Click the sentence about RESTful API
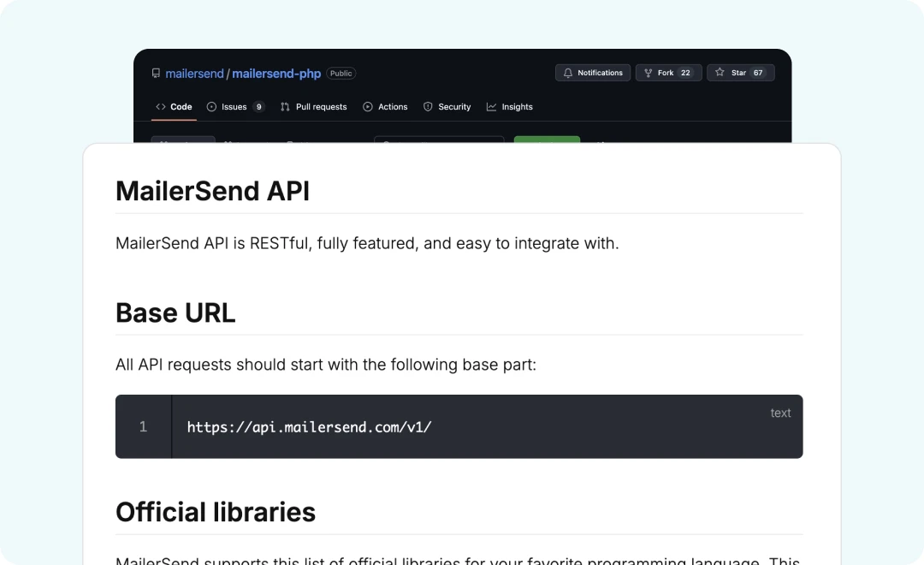 (x=367, y=243)
